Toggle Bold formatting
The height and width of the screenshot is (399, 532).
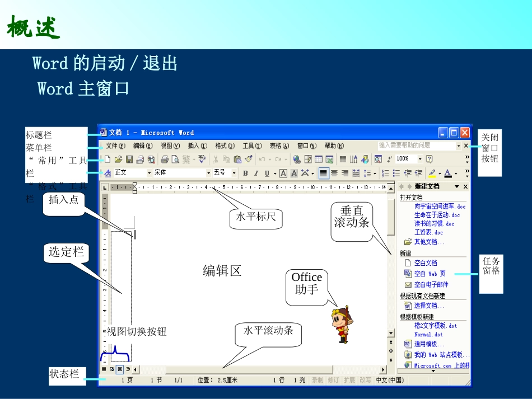tap(245, 173)
